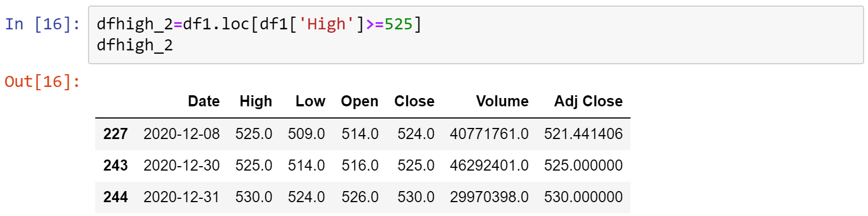Click the High column header

coord(256,101)
